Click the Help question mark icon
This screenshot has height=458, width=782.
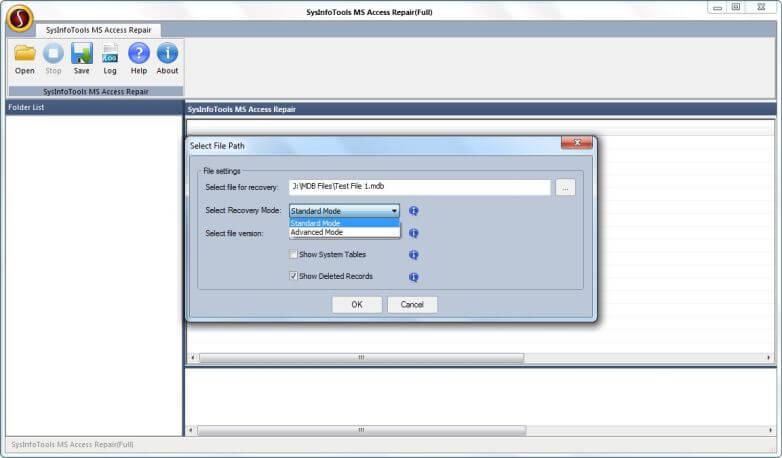click(x=139, y=54)
